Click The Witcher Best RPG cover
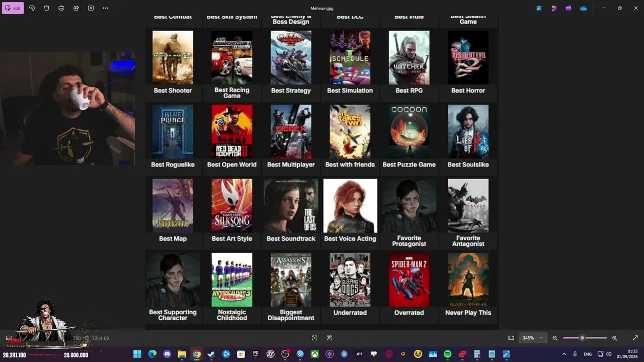Image resolution: width=644 pixels, height=362 pixels. 409,57
